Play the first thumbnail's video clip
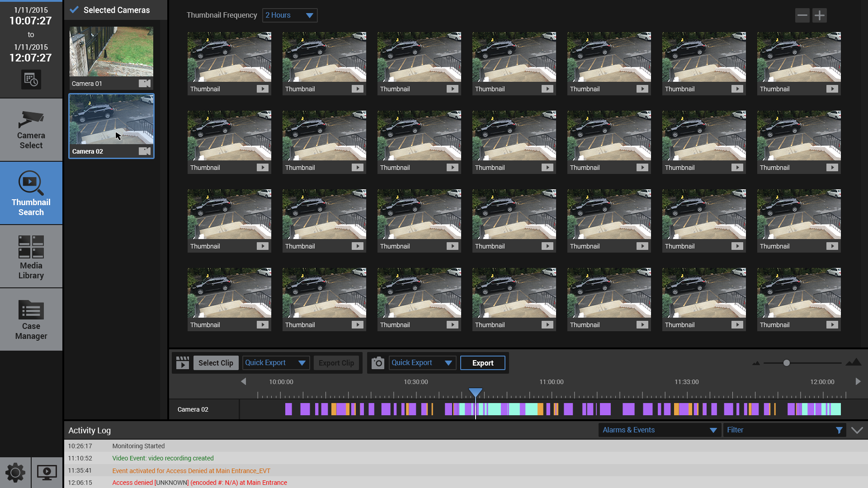The image size is (868, 488). pos(262,89)
